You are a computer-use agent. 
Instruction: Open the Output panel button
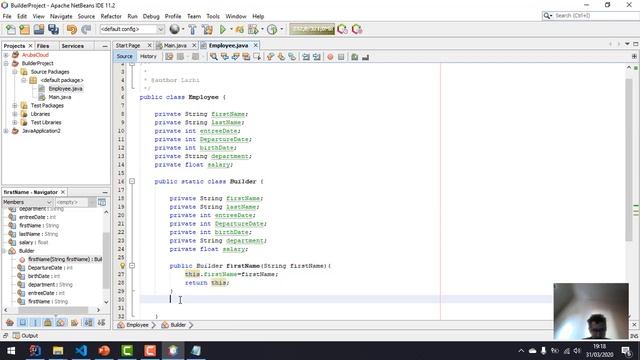tap(25, 336)
